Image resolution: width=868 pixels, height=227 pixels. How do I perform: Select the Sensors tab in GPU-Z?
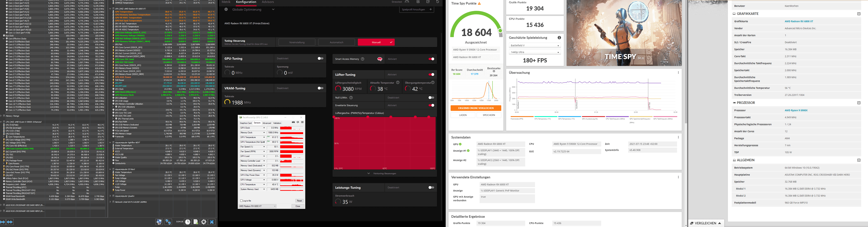[257, 123]
